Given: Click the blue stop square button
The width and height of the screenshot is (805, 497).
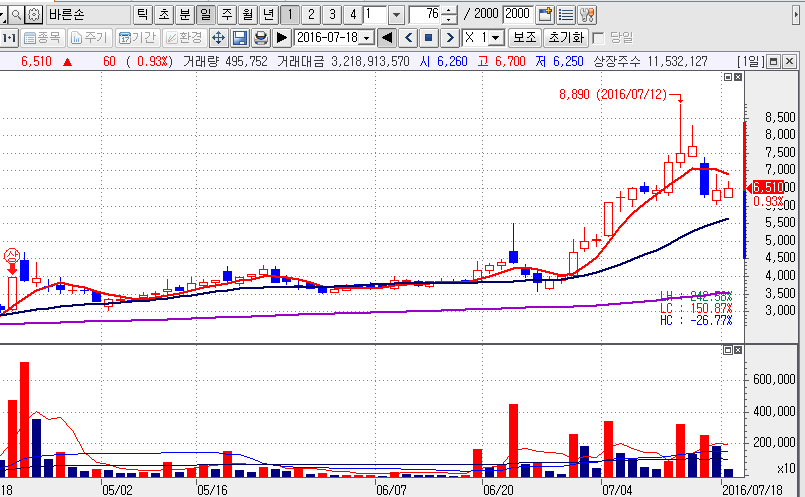Looking at the screenshot, I should (x=429, y=37).
